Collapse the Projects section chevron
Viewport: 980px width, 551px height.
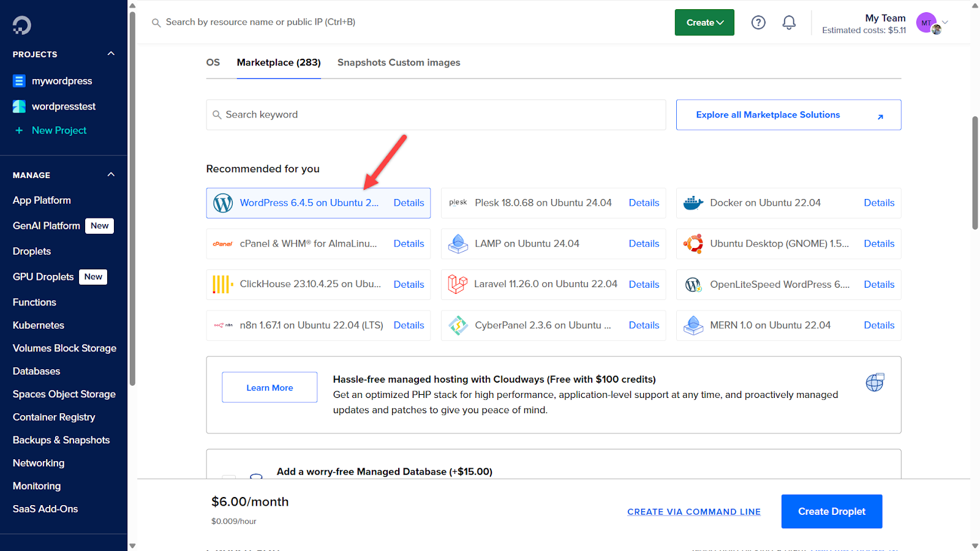[111, 54]
